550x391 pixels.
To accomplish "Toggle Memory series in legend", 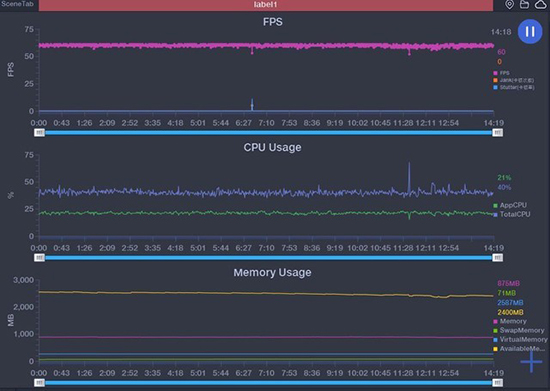I will [x=510, y=321].
